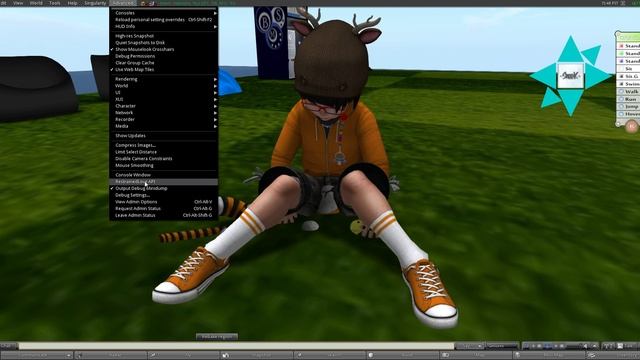This screenshot has width=640, height=360.
Task: Select the Swim entry in the AO list
Action: 629,84
